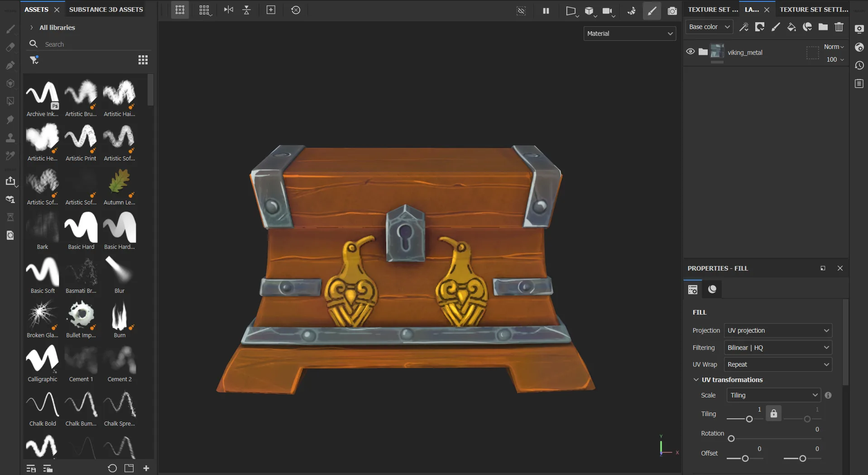The width and height of the screenshot is (868, 475).
Task: Open the export textures icon in left toolbar
Action: pyautogui.click(x=10, y=181)
